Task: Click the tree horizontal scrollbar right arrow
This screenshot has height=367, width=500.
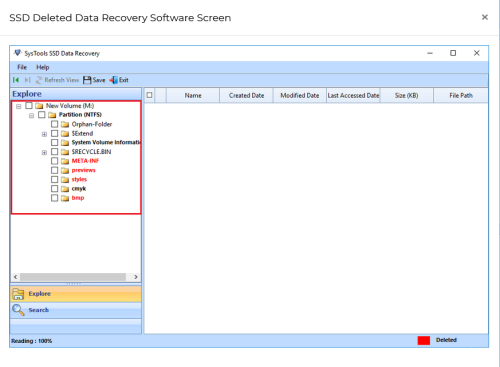Action: pos(136,277)
